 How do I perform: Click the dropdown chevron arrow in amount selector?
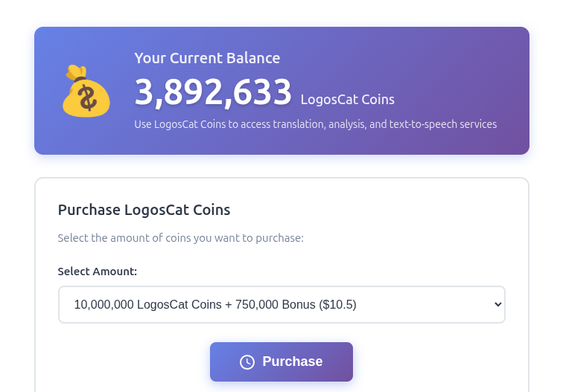pos(497,304)
